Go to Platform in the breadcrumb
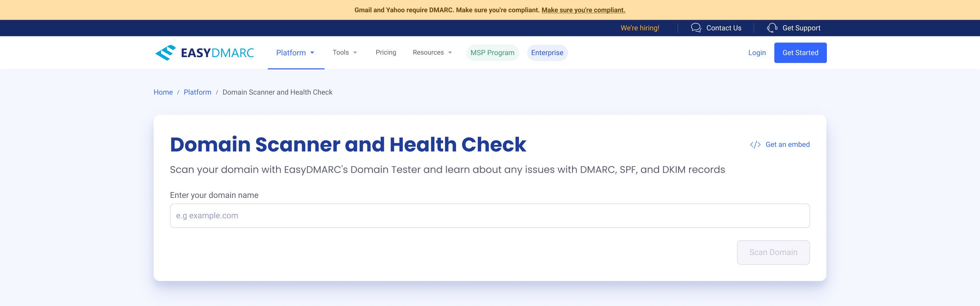 (197, 92)
